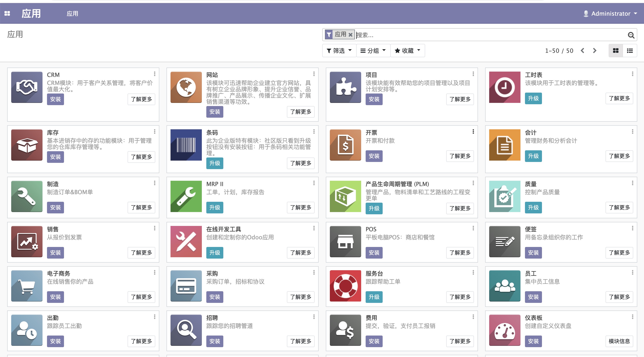The height and width of the screenshot is (357, 644).
Task: Open the 制造 wrench icon
Action: point(27,196)
